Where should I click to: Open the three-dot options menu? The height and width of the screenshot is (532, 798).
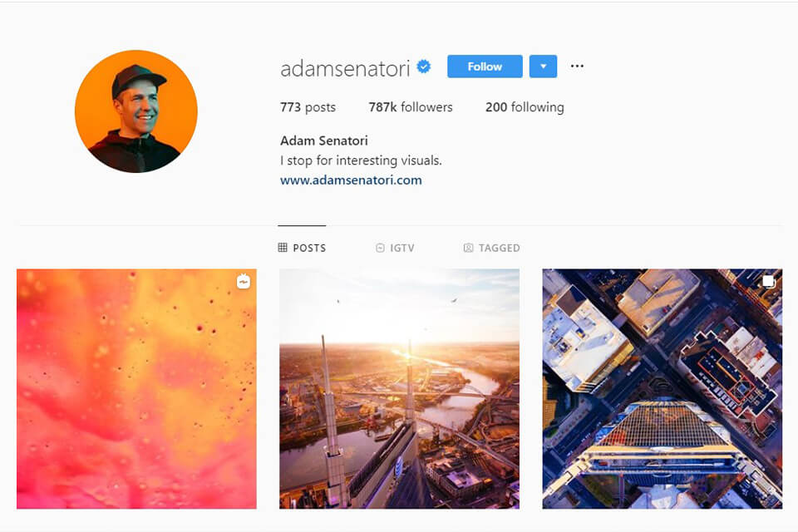577,66
